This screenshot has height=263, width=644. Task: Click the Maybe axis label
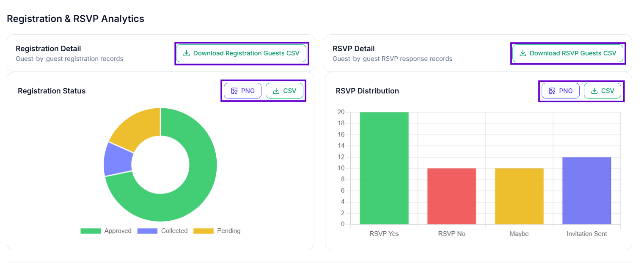[x=519, y=234]
